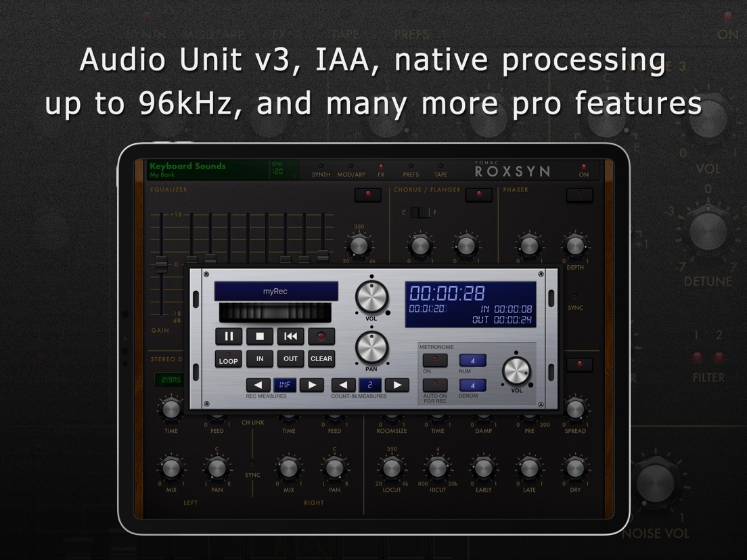Switch to the FX tab
Viewport: 747px width, 560px height.
pyautogui.click(x=381, y=171)
